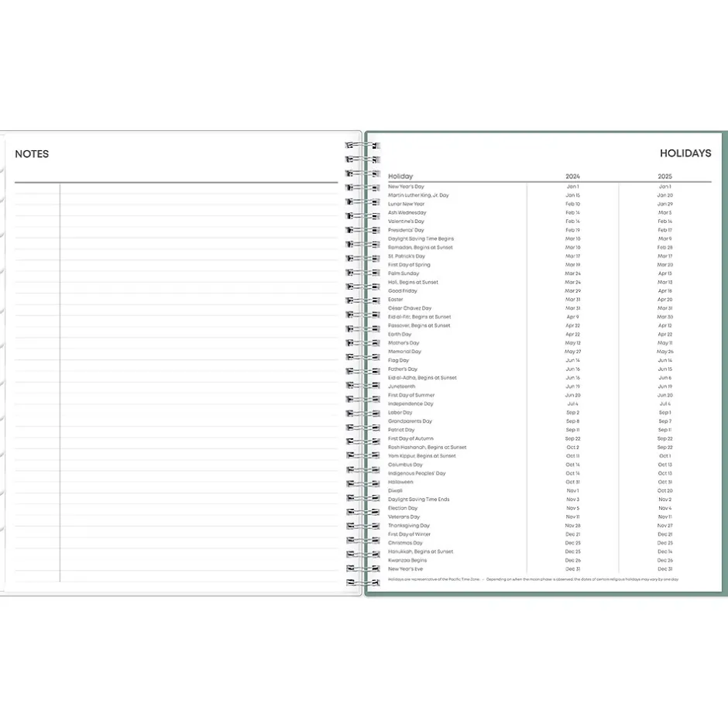The width and height of the screenshot is (728, 728).
Task: Click the Memorial Day entry
Action: coord(404,352)
